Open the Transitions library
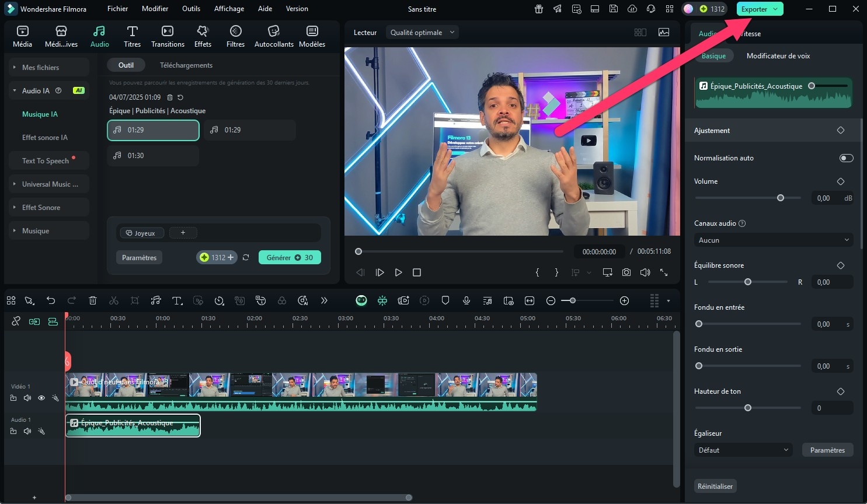This screenshot has height=504, width=867. coord(168,37)
